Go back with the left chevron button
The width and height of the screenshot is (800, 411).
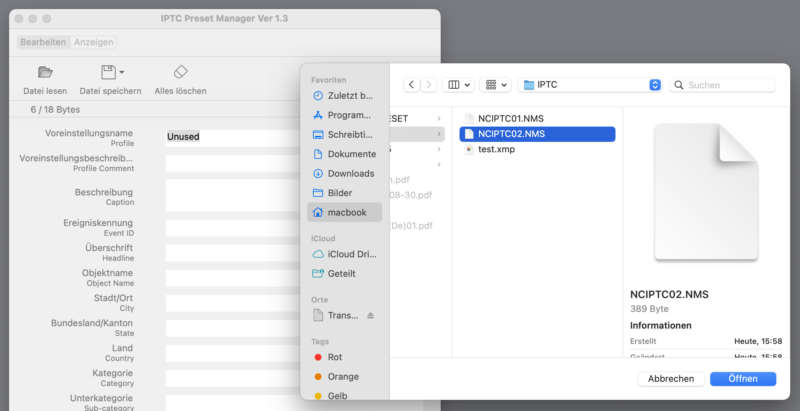coord(411,85)
